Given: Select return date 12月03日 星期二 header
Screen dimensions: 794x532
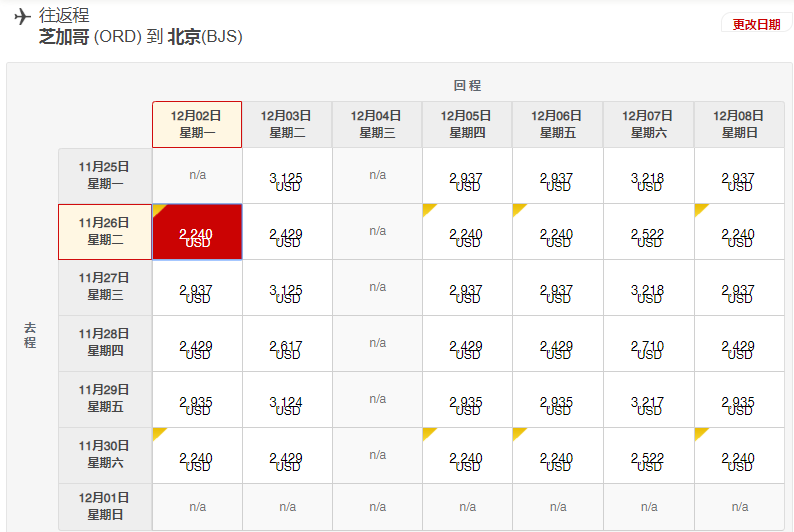Looking at the screenshot, I should pyautogui.click(x=287, y=125).
